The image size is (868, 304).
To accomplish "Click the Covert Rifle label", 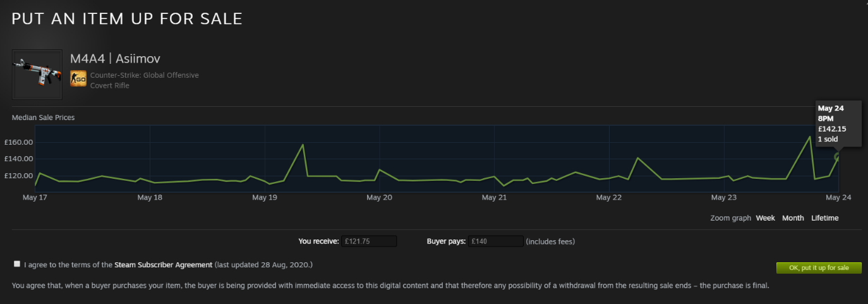I will 110,85.
